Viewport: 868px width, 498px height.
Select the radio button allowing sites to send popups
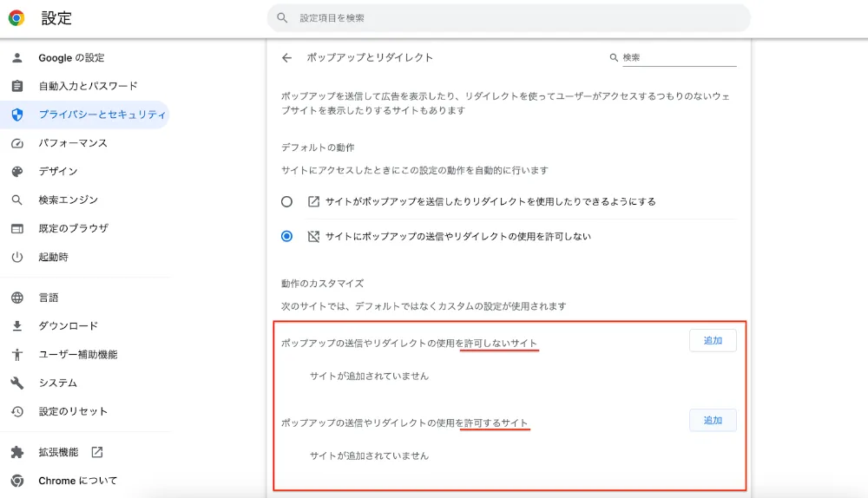coord(286,201)
